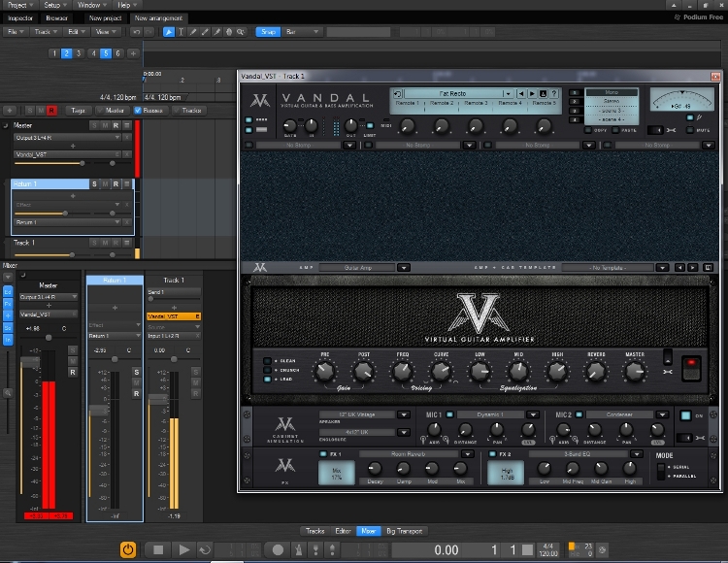This screenshot has width=728, height=563.
Task: Switch to the Browser tab
Action: pos(56,17)
